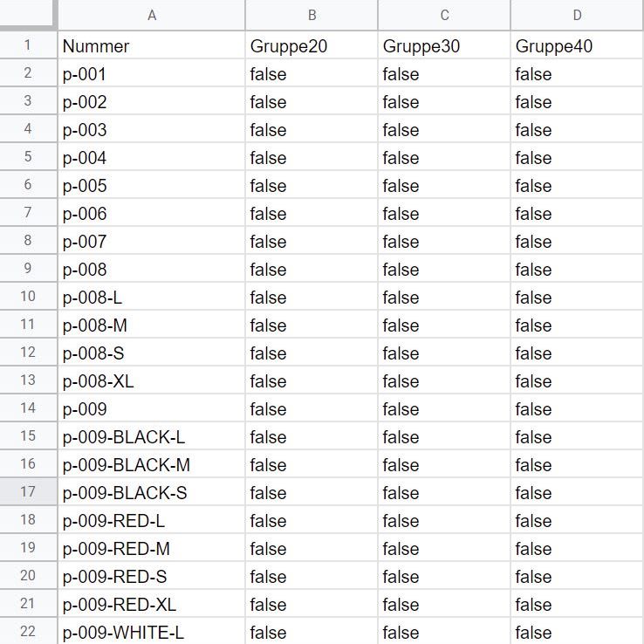Select cell p-008 in row 9
The height and width of the screenshot is (644, 644).
click(x=152, y=269)
